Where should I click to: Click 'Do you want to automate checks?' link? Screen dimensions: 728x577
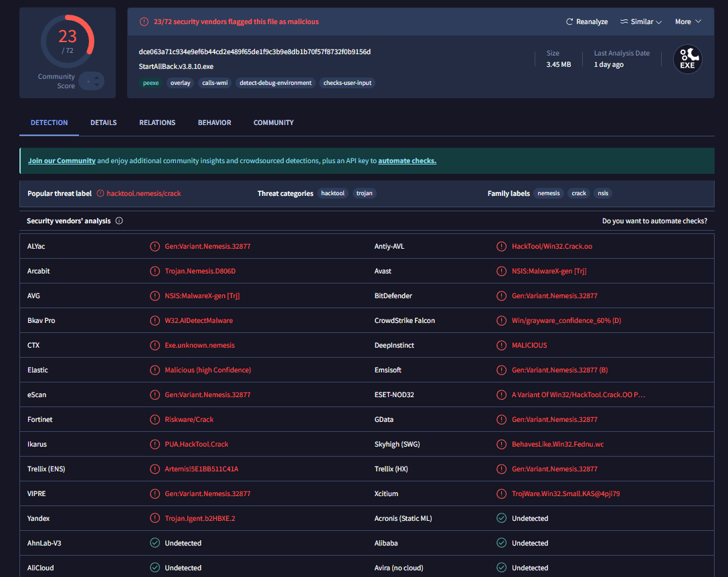click(654, 221)
